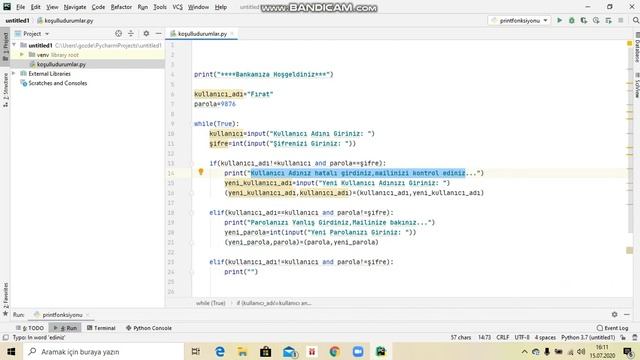The width and height of the screenshot is (640, 360).
Task: Open the Zoom app on the taskbar
Action: 358,351
